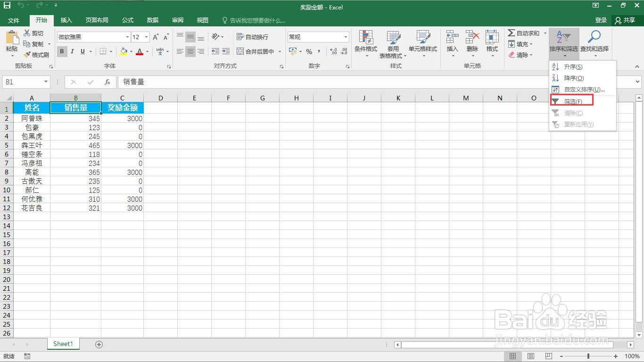Click 自动换行 wrap text button
Viewport: 644px width, 362px height.
252,37
